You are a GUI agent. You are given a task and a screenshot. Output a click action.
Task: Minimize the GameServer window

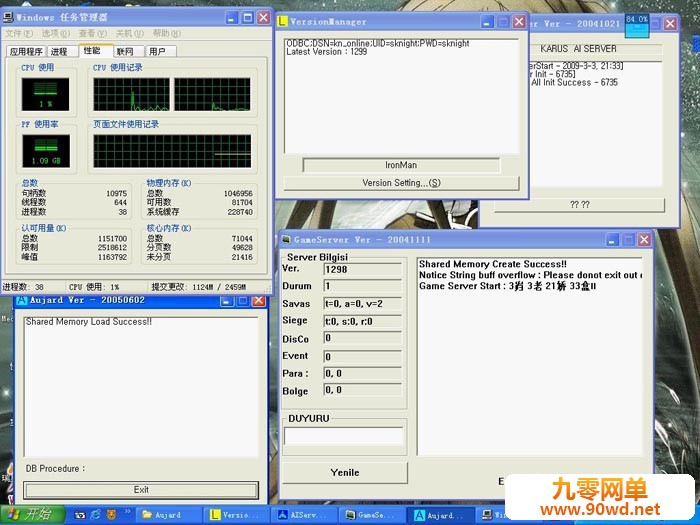[x=612, y=240]
